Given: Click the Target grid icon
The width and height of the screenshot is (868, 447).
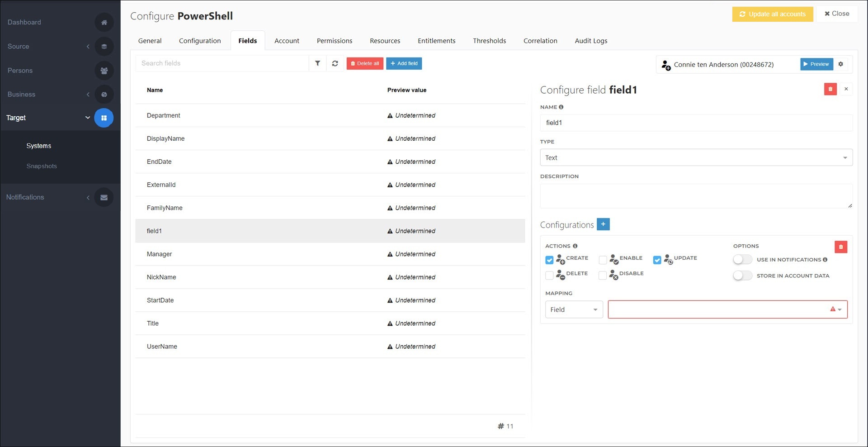Looking at the screenshot, I should pyautogui.click(x=104, y=118).
